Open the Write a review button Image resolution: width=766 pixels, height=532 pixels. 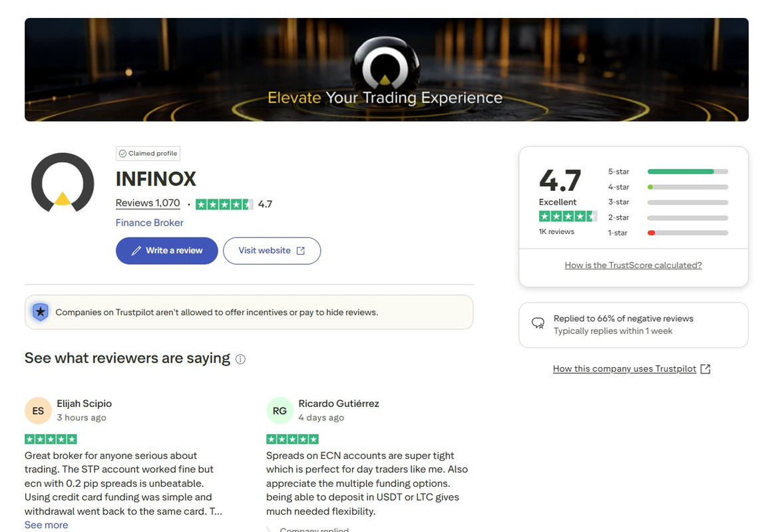coord(166,251)
